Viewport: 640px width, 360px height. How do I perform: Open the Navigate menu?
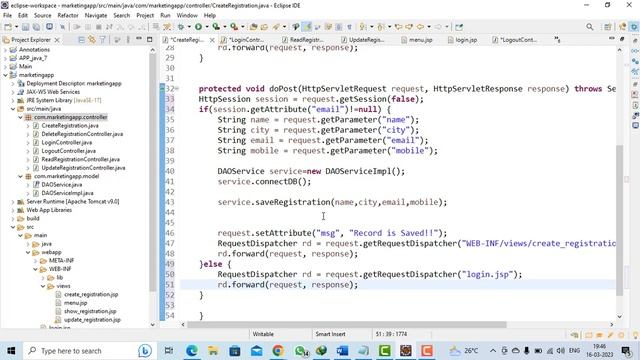coord(96,16)
